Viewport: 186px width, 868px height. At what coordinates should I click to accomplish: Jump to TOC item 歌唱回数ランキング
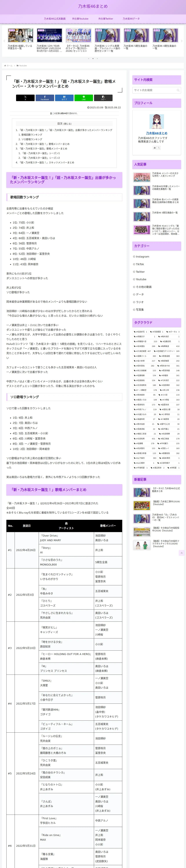coord(32,135)
